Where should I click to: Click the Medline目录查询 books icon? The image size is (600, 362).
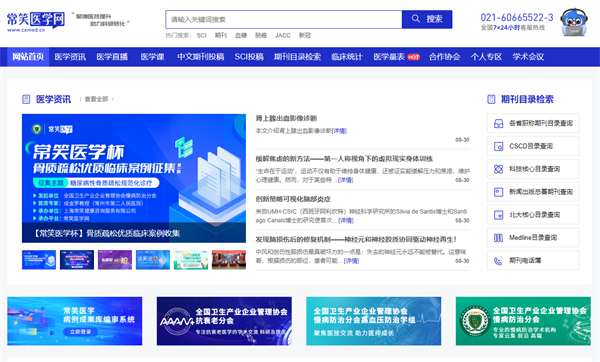(499, 238)
